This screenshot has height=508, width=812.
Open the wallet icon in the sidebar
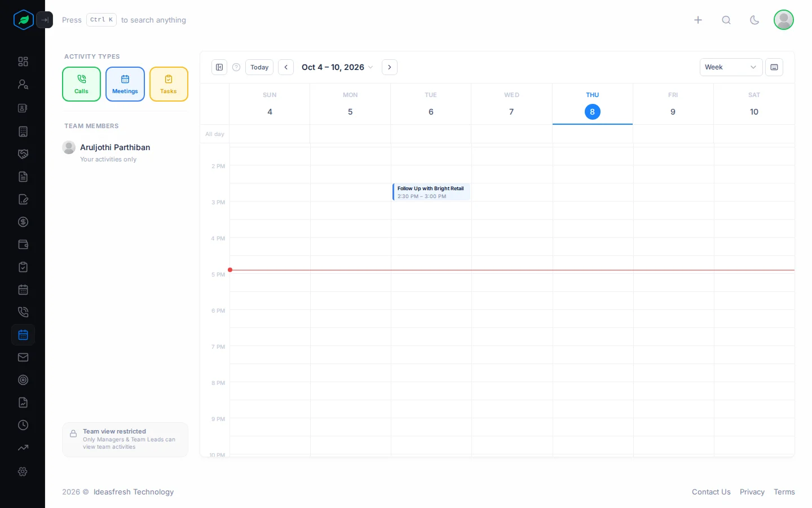point(23,244)
